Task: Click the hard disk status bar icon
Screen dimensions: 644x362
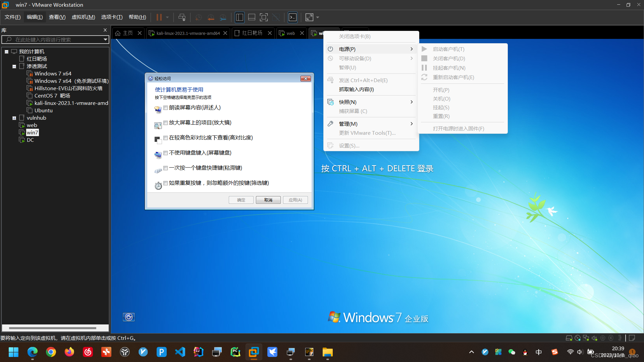Action: pyautogui.click(x=569, y=338)
